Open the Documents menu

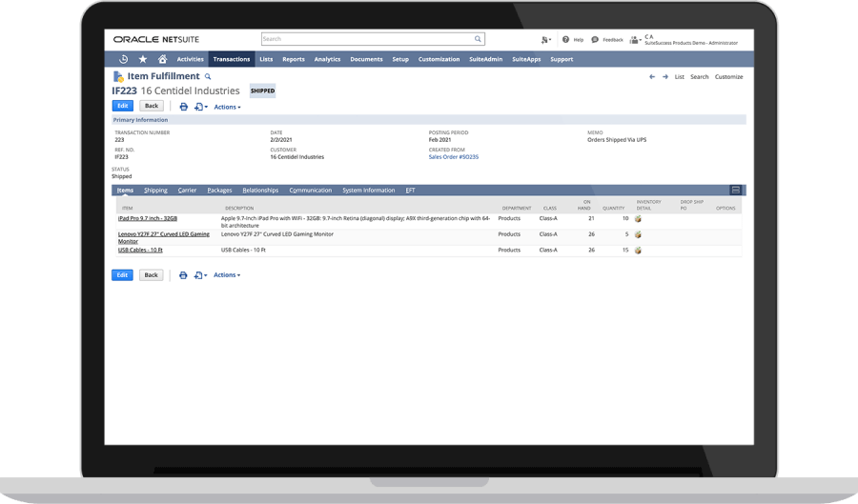(366, 59)
